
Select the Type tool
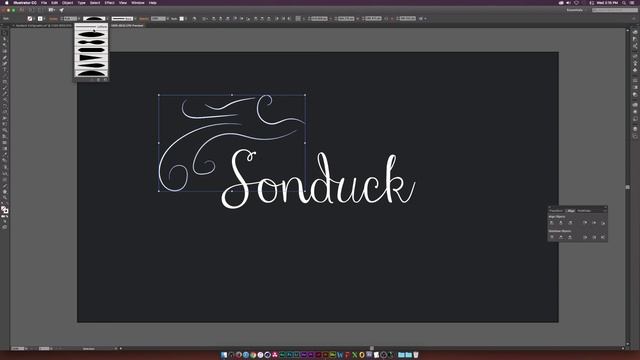4,69
